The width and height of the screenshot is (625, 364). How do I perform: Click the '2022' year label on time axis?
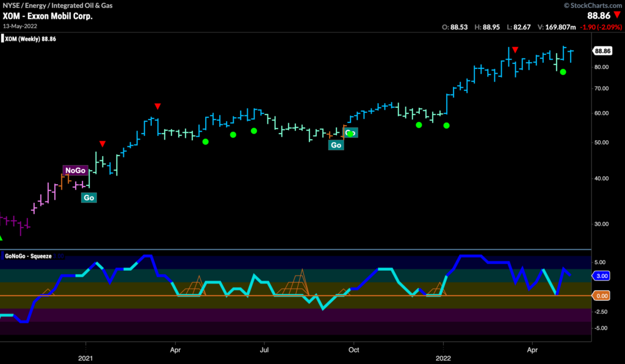[x=443, y=359]
